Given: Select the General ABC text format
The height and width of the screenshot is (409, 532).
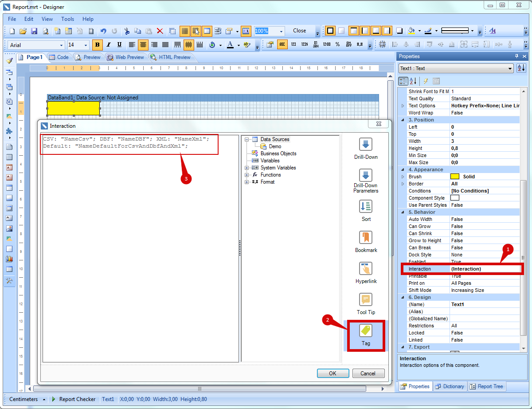Looking at the screenshot, I should tap(282, 44).
